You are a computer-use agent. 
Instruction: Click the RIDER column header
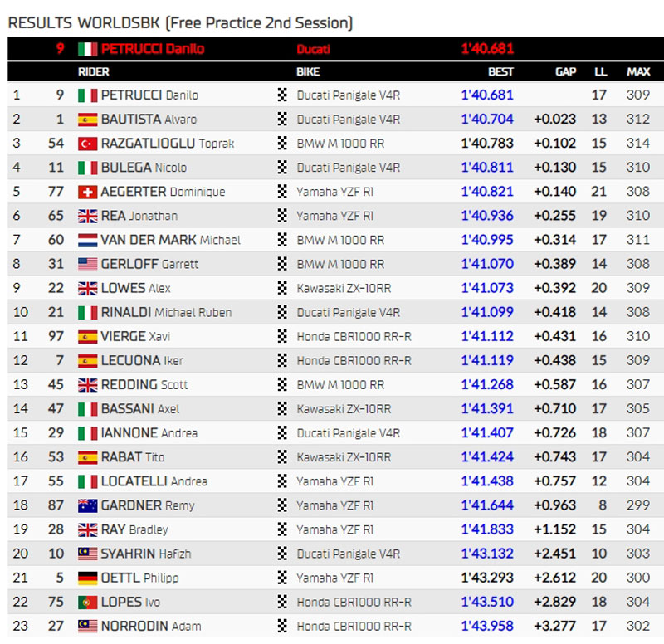click(94, 72)
